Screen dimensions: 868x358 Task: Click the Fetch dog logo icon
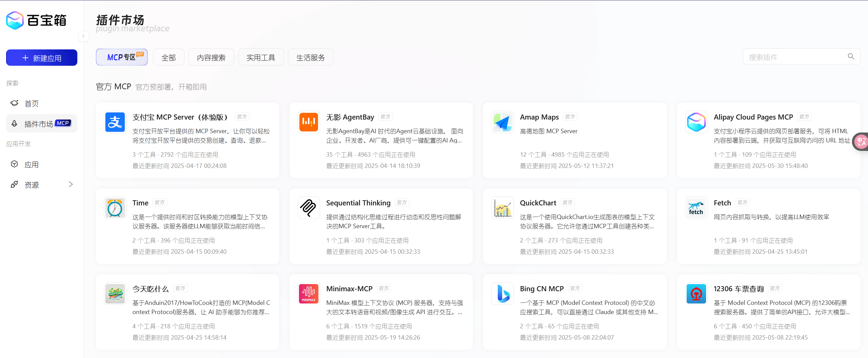tap(696, 208)
